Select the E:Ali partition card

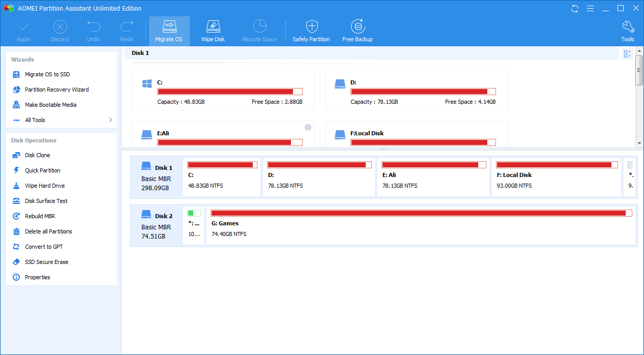tap(223, 134)
